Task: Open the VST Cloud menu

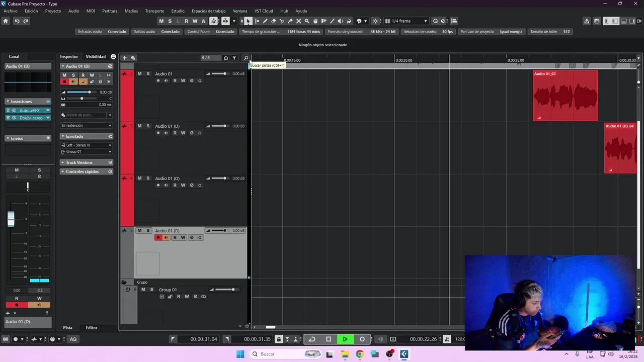Action: (x=264, y=11)
